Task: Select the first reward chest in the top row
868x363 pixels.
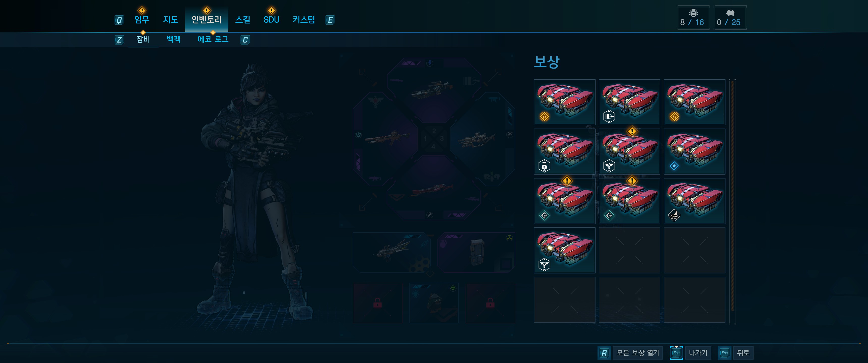Action: 564,102
